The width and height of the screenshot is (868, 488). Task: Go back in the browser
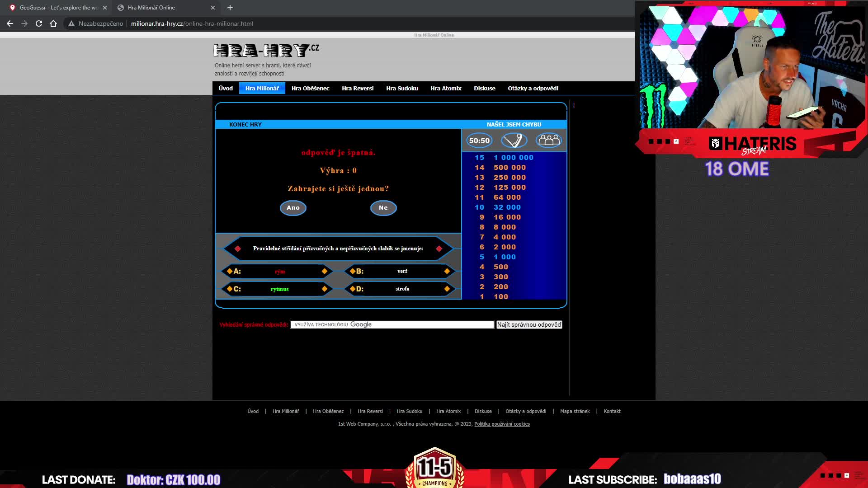[x=10, y=23]
